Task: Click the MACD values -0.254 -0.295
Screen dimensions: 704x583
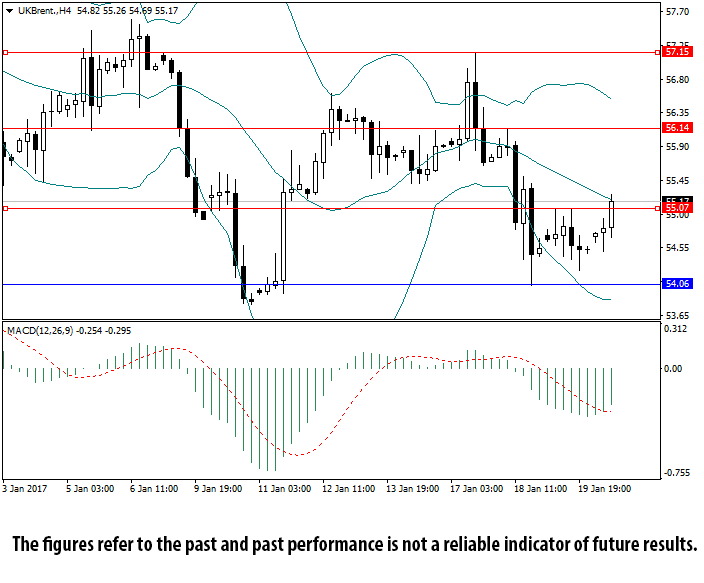Action: (x=104, y=331)
